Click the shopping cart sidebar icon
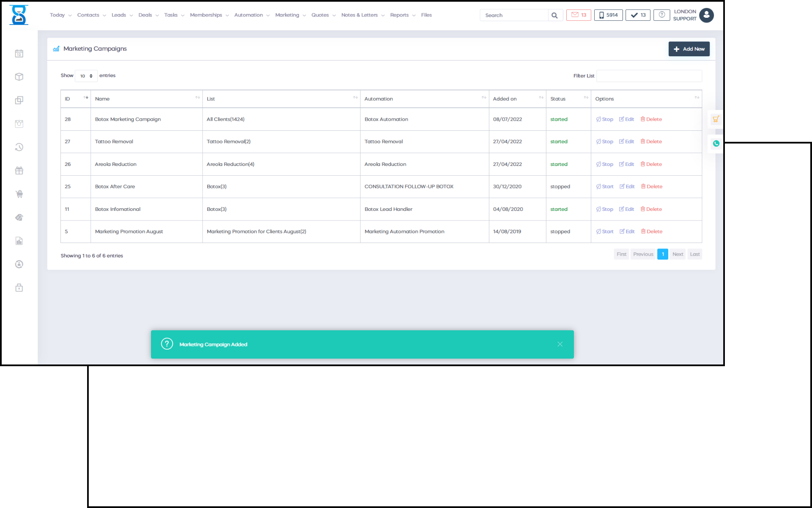The height and width of the screenshot is (508, 812). click(19, 194)
